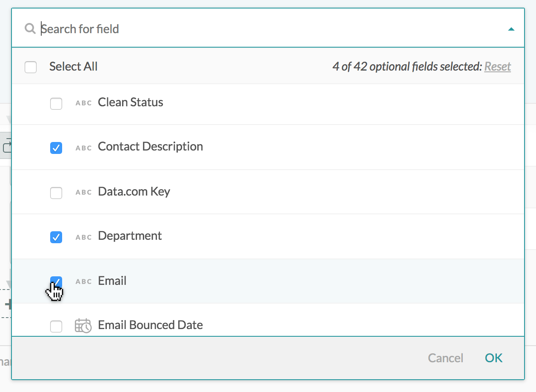536x392 pixels.
Task: Click the green plus icon at left edge
Action: pyautogui.click(x=9, y=304)
